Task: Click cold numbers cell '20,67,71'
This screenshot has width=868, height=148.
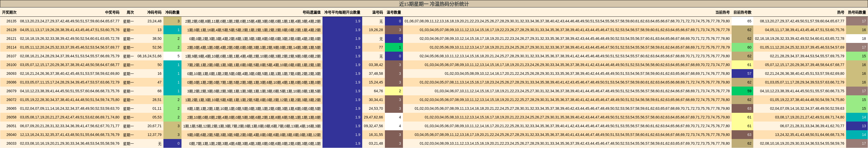Action: pyautogui.click(x=154, y=126)
